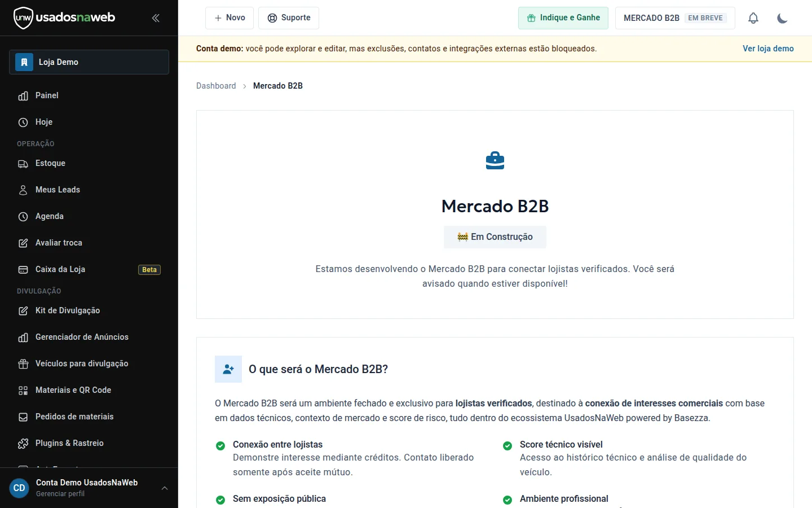Click the Em Construção status badge
Viewport: 812px width, 508px height.
[x=495, y=237]
